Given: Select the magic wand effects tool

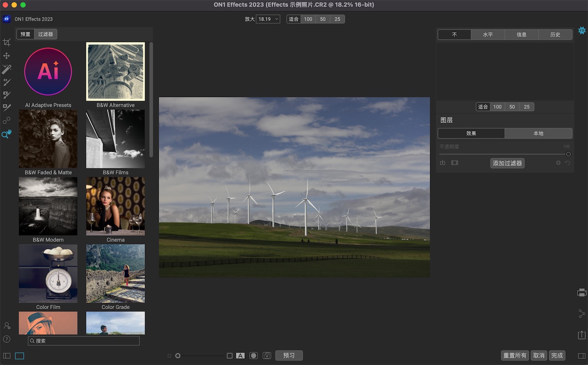Looking at the screenshot, I should pos(7,69).
